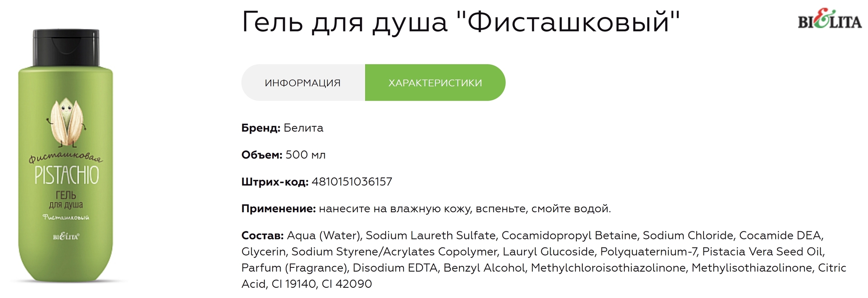Click the pistachio character on bottle
Screen dimensions: 868x298
coord(66,121)
